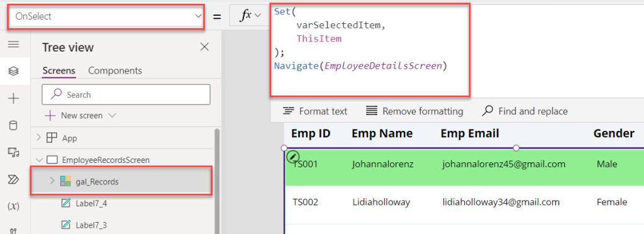
Task: Click lidiaholloway34@gmail.com email cell
Action: coord(501,202)
